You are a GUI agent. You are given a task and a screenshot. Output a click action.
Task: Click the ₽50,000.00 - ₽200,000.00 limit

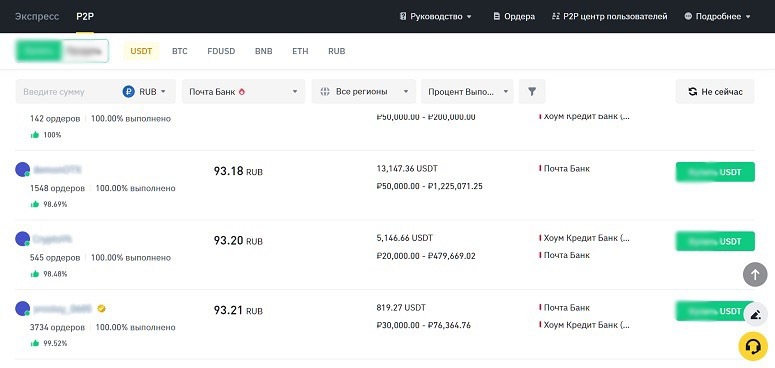426,118
